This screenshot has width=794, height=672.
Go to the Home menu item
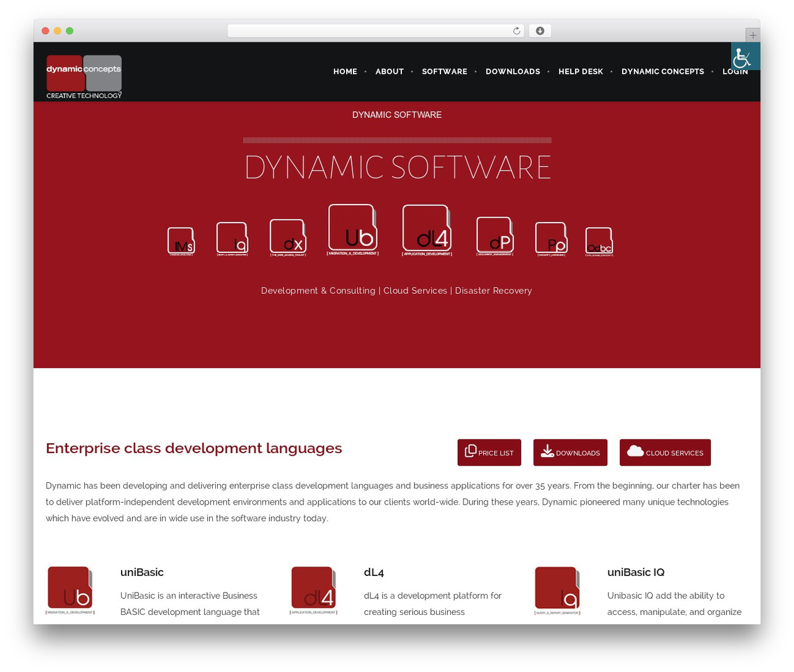pos(346,72)
